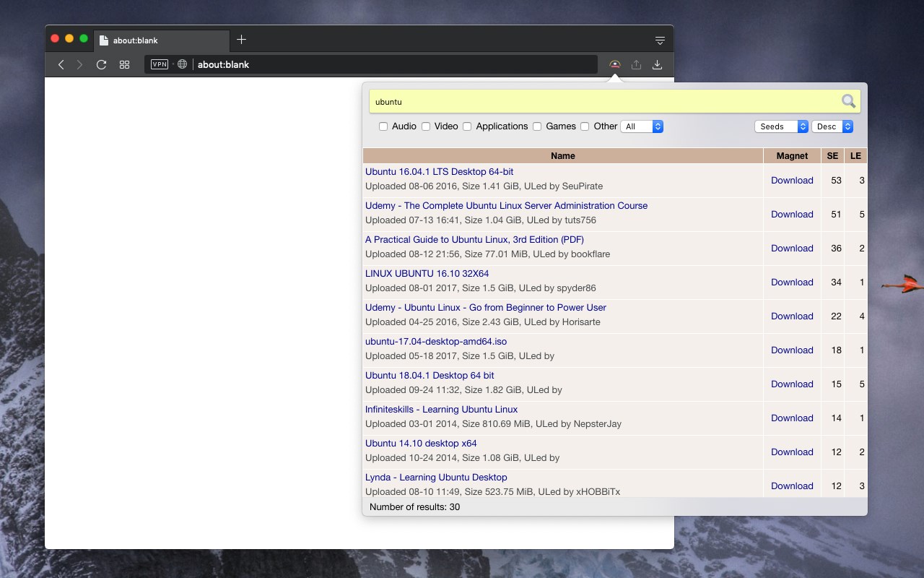The image size is (924, 578).
Task: Click the 'Number of results: 30' status text
Action: click(x=414, y=507)
